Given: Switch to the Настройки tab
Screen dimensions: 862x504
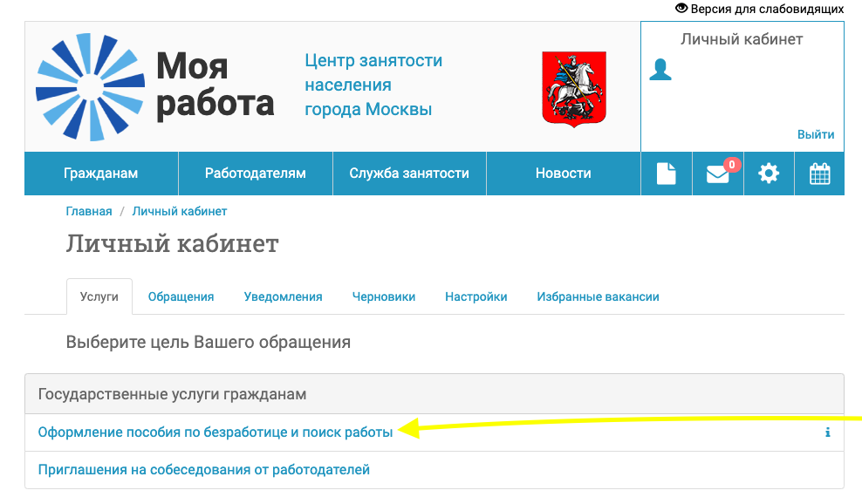Looking at the screenshot, I should (476, 296).
